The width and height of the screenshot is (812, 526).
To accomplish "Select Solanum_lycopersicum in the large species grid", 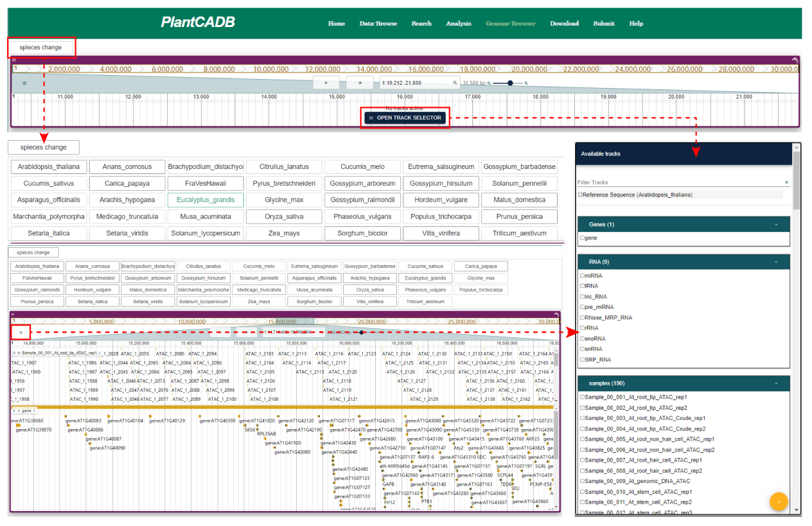I will point(206,233).
